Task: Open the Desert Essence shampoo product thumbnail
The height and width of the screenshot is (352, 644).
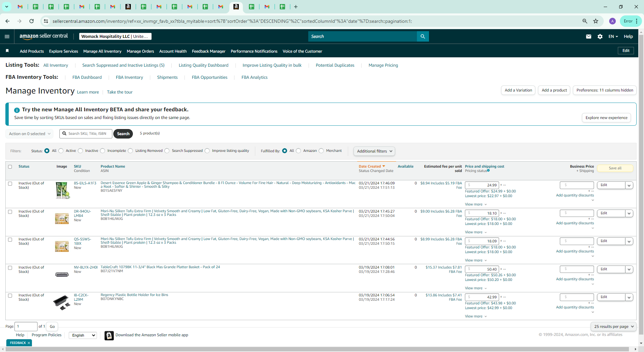Action: (x=62, y=190)
